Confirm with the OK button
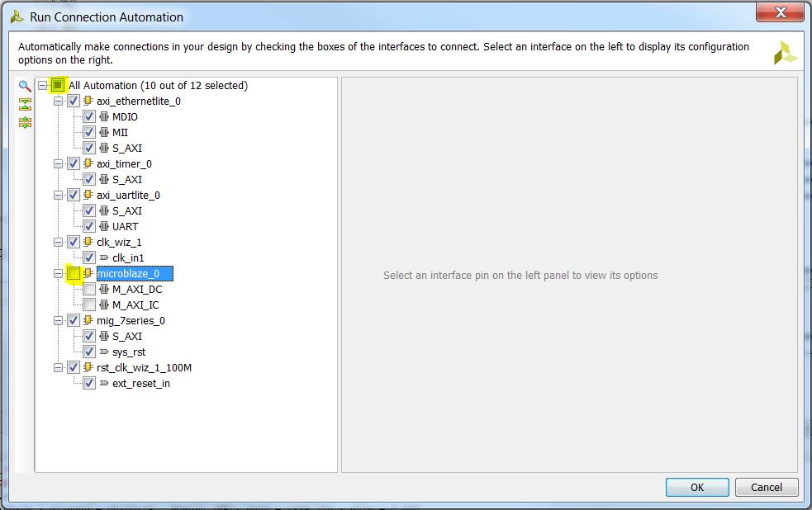Image resolution: width=812 pixels, height=510 pixels. pyautogui.click(x=697, y=487)
